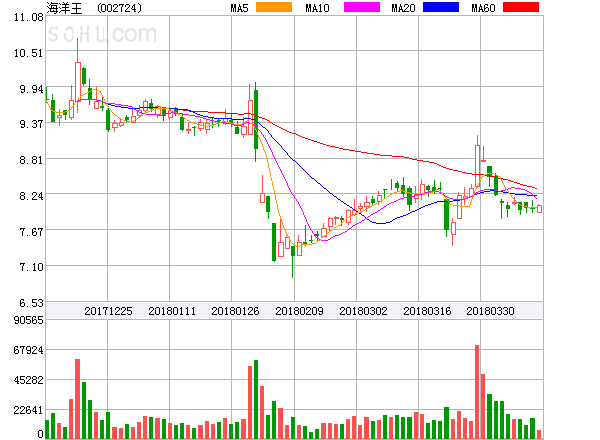
Task: Select the MA20 legend label
Action: pyautogui.click(x=403, y=8)
